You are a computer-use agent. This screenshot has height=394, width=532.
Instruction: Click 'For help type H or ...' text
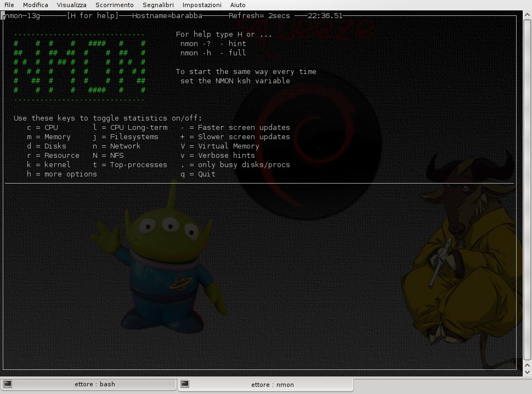click(224, 34)
